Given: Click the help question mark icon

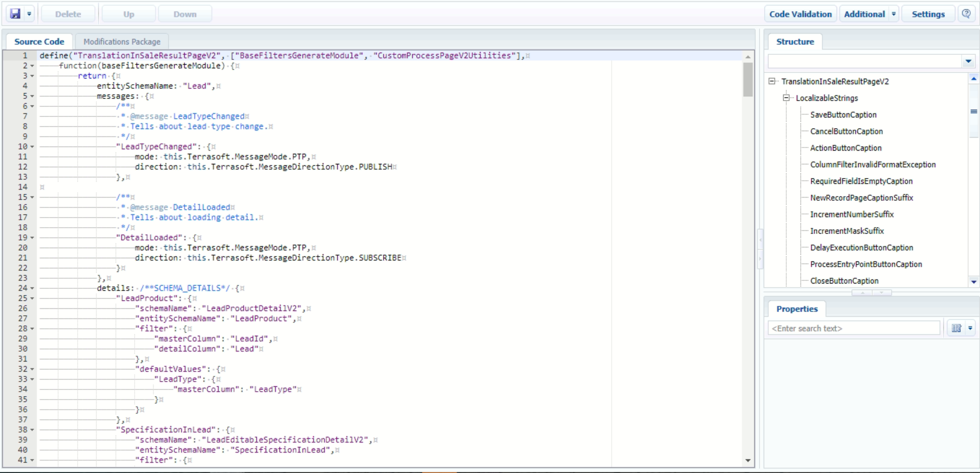Looking at the screenshot, I should (x=966, y=14).
